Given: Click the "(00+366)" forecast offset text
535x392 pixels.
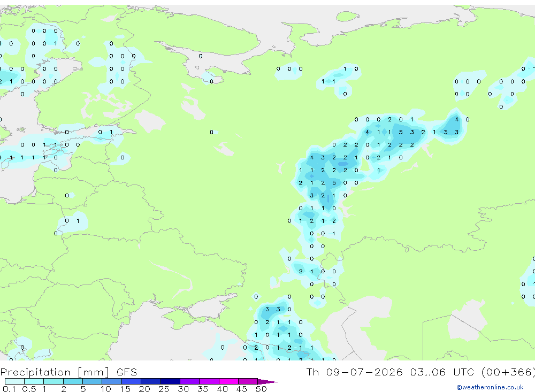Looking at the screenshot, I should (x=508, y=372).
